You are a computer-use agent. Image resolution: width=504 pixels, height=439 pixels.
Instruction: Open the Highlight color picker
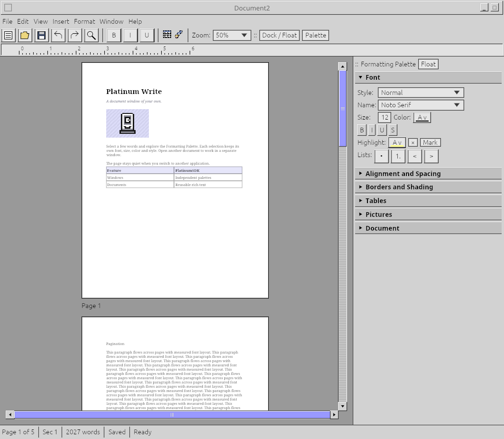[x=397, y=142]
